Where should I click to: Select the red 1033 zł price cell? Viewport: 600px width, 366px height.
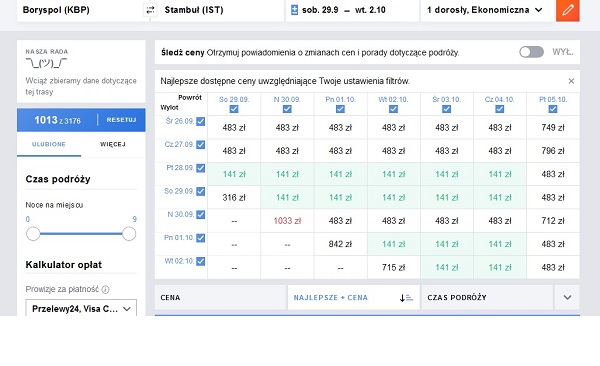pos(287,221)
